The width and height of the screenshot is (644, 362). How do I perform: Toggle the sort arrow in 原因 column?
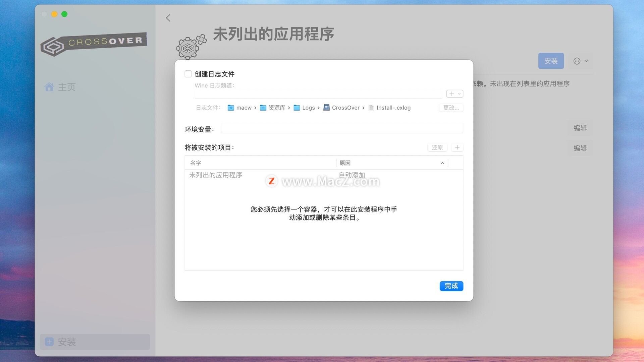coord(442,163)
